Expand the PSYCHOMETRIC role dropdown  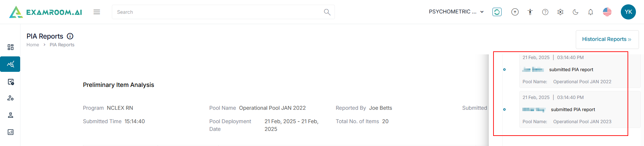click(456, 12)
